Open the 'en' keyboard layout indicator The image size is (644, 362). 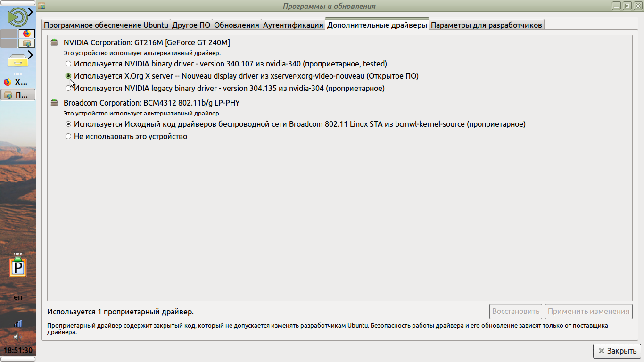[x=18, y=297]
